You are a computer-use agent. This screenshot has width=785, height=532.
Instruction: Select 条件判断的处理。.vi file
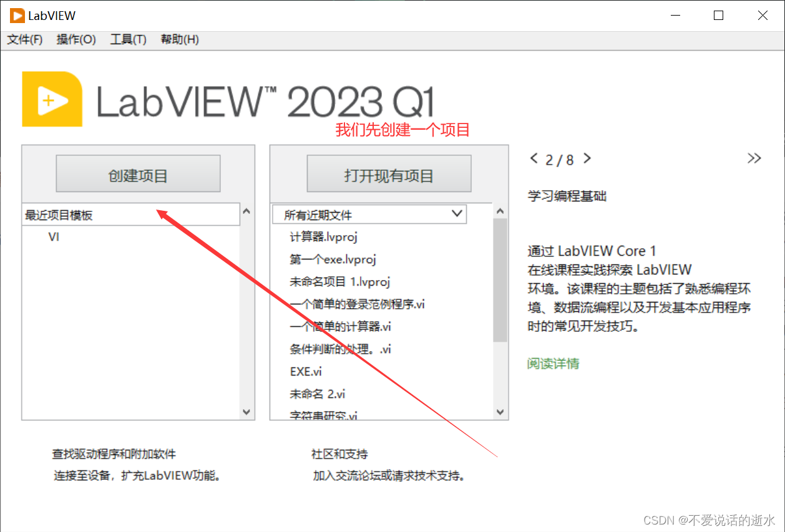340,349
